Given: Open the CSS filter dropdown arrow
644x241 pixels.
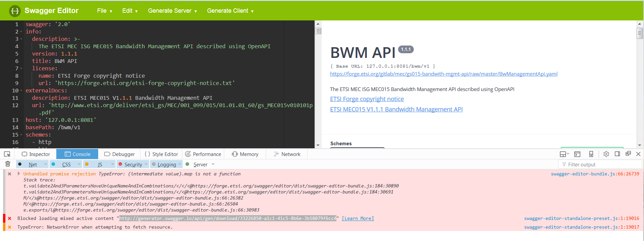Looking at the screenshot, I should pos(79,164).
